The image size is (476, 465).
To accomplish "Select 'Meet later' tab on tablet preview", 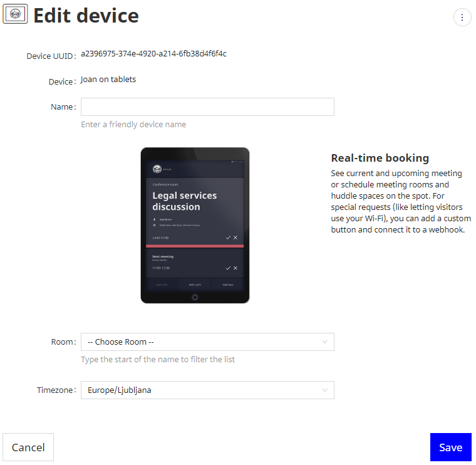I will (x=195, y=285).
